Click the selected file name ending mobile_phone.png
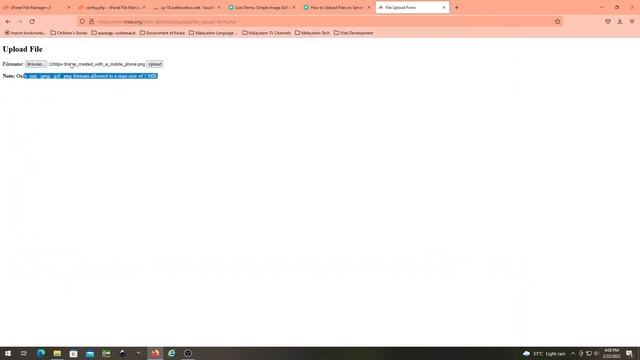This screenshot has width=640, height=360. pyautogui.click(x=97, y=64)
